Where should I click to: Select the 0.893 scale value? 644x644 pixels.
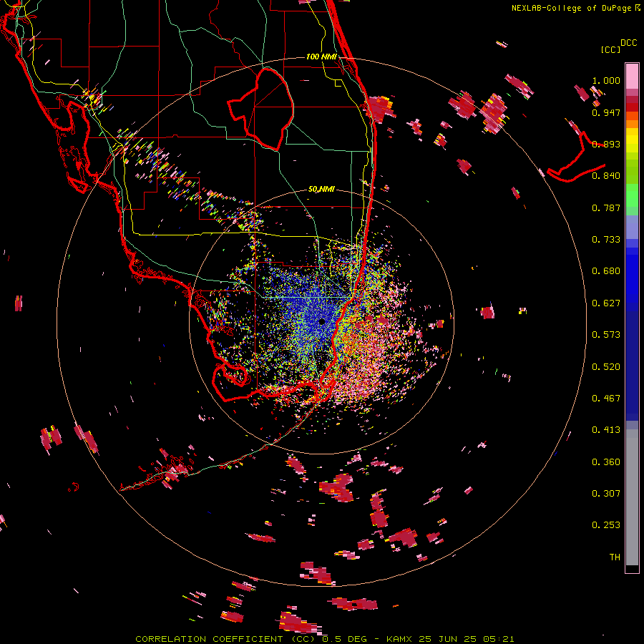point(606,144)
